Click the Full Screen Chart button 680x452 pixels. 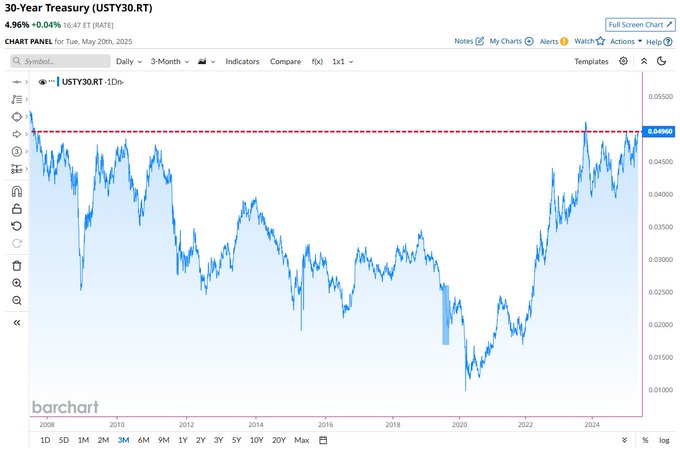point(639,24)
